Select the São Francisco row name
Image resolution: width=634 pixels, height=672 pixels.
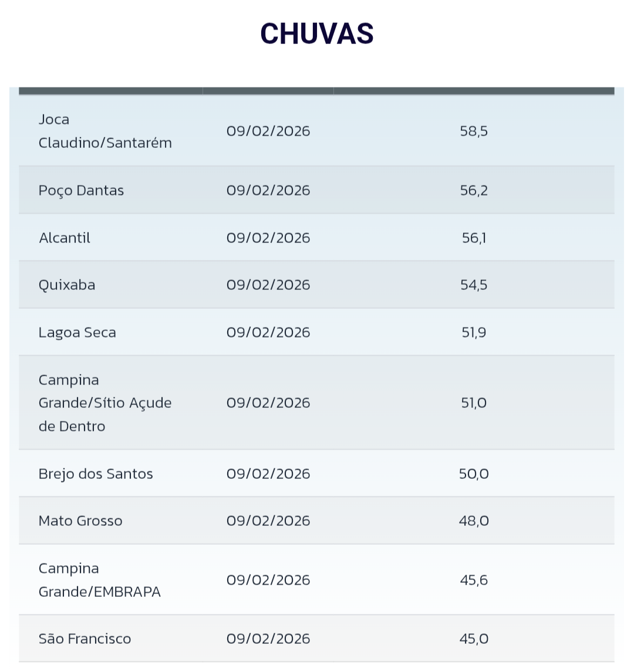[x=85, y=639]
